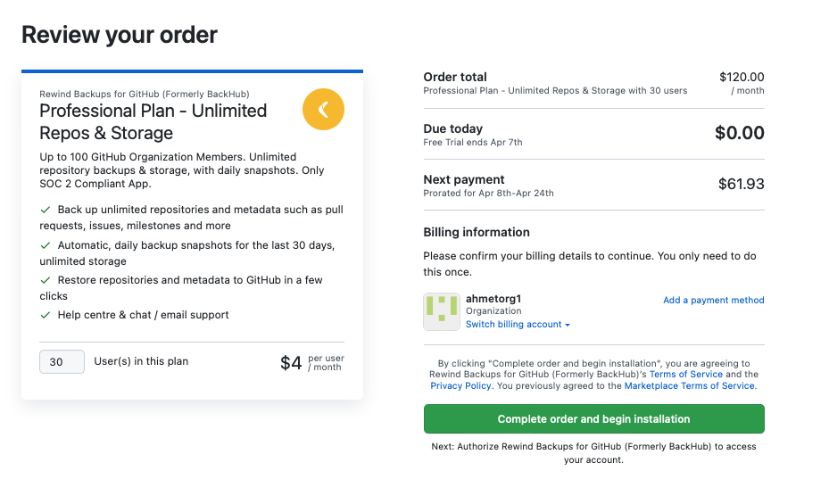Click the yellow back chevron icon

point(323,110)
